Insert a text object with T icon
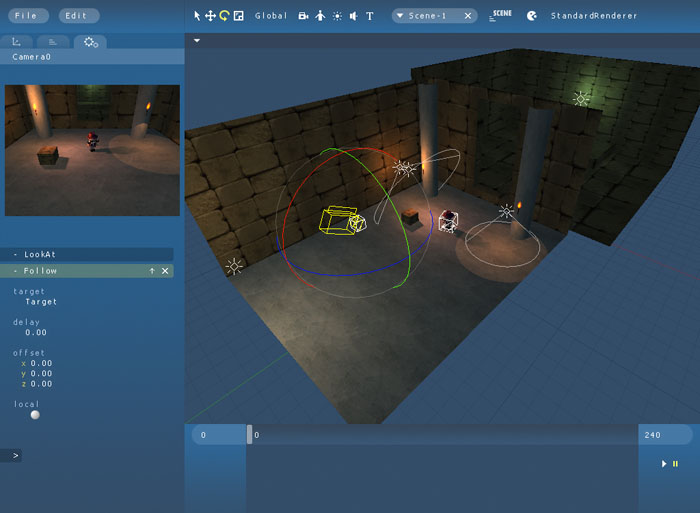Screen dimensions: 700x513 point(370,16)
